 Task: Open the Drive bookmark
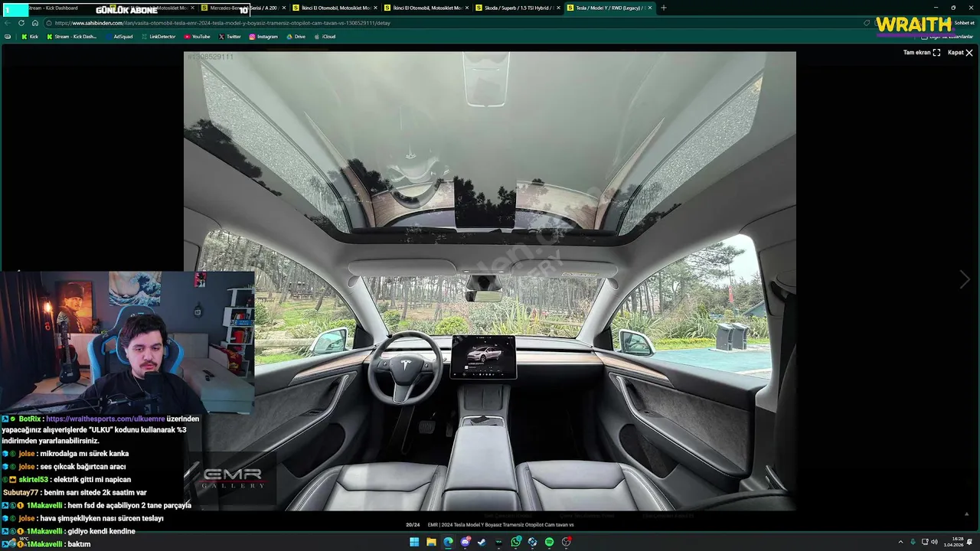click(x=296, y=37)
